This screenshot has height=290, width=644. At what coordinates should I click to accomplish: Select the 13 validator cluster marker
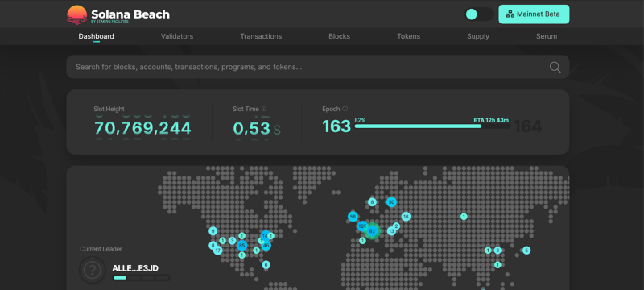coord(391,231)
